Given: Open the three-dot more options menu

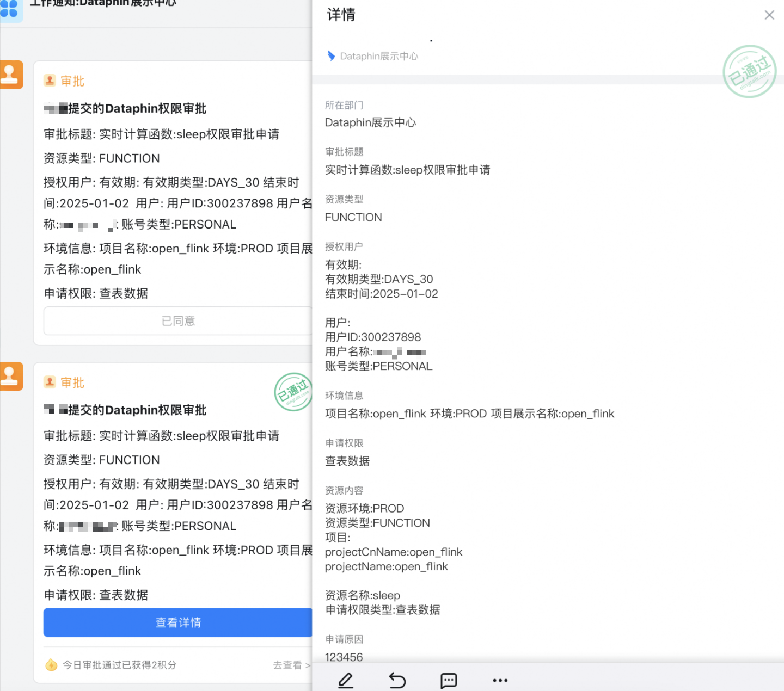Looking at the screenshot, I should tap(500, 680).
